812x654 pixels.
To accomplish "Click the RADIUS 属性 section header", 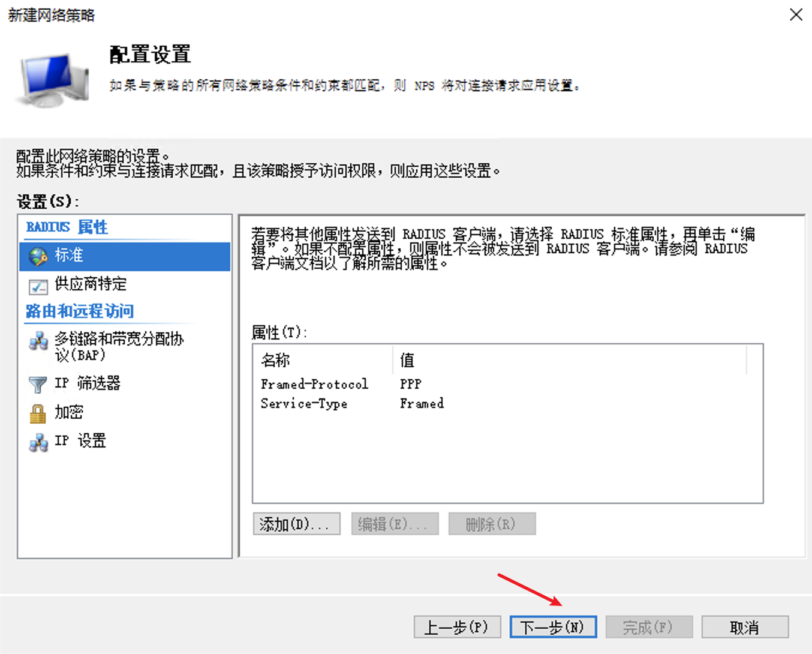I will coord(67,227).
